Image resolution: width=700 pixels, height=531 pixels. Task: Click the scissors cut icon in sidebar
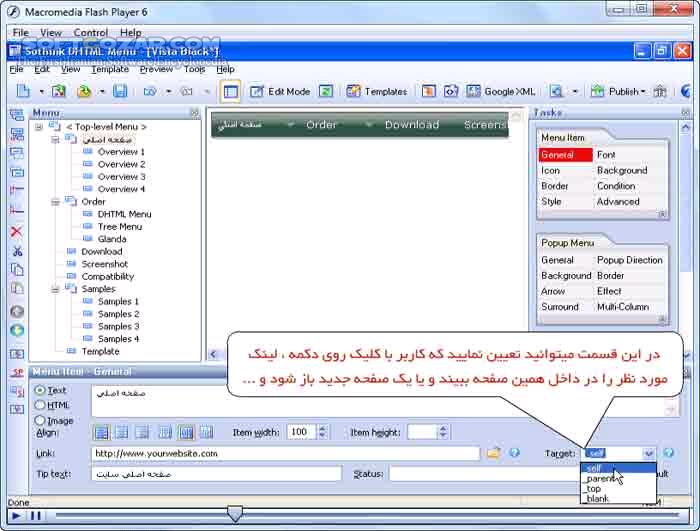(x=17, y=251)
